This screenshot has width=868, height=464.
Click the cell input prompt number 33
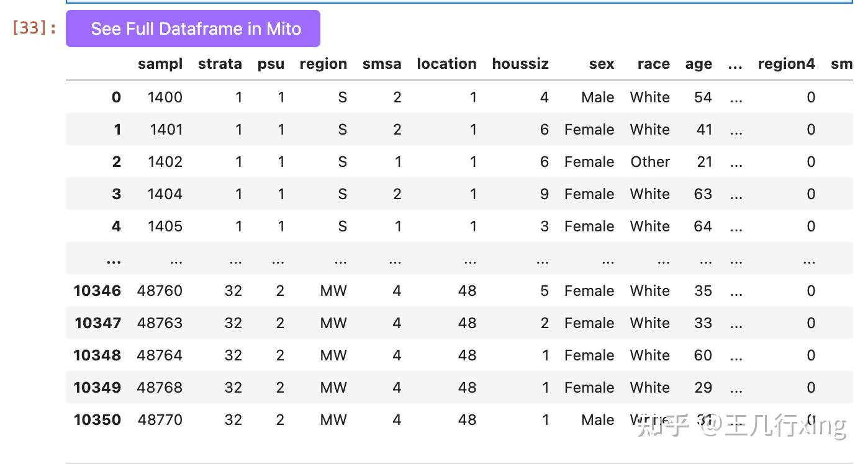35,28
